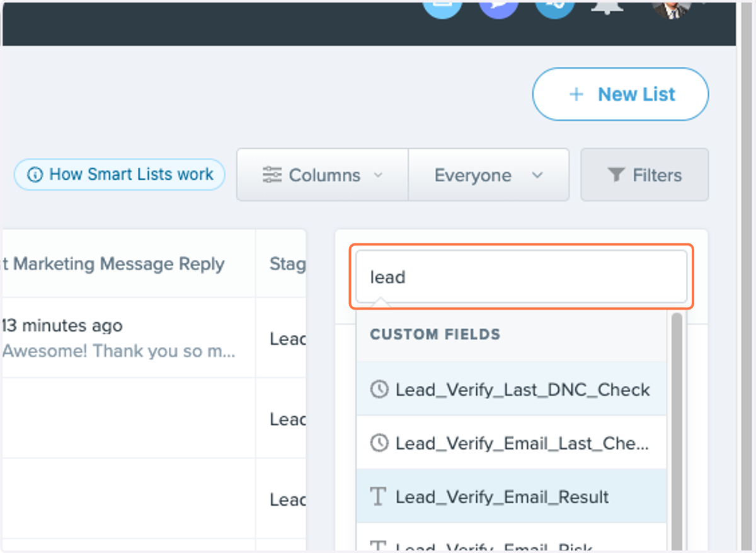
Task: Open the Columns dropdown
Action: coord(323,175)
